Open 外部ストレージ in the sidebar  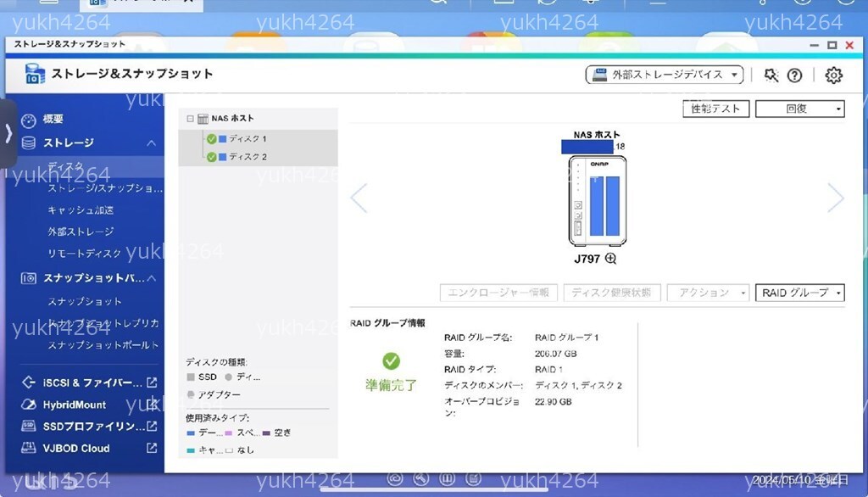click(x=81, y=232)
